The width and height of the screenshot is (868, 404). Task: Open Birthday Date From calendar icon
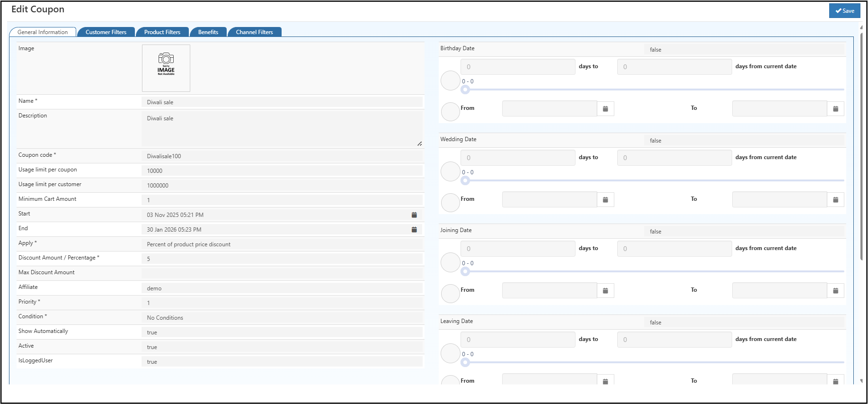pos(605,109)
